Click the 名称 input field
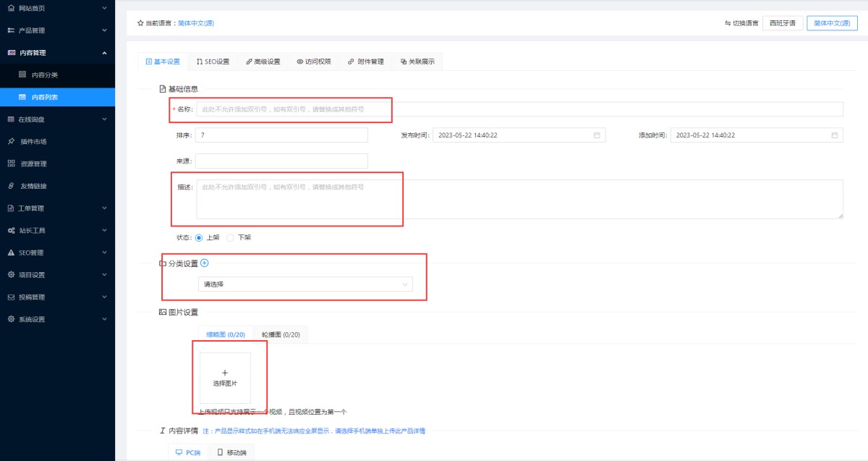The image size is (868, 461). 519,109
